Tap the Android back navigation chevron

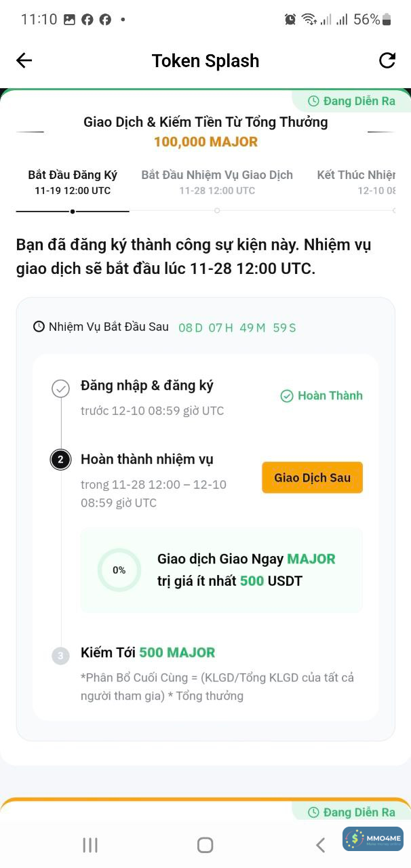click(x=320, y=845)
